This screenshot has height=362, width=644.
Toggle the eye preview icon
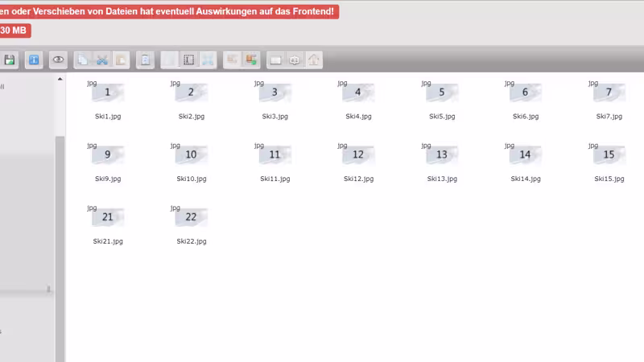pyautogui.click(x=58, y=60)
